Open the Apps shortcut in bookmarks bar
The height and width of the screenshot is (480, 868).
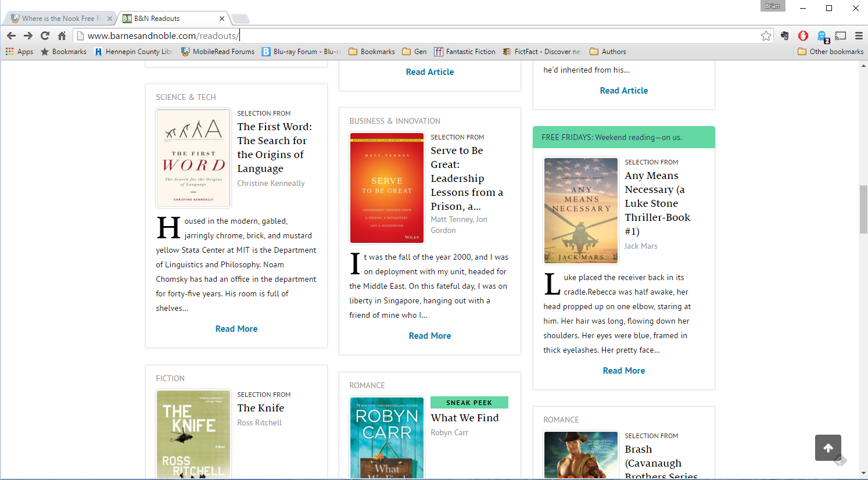click(20, 52)
